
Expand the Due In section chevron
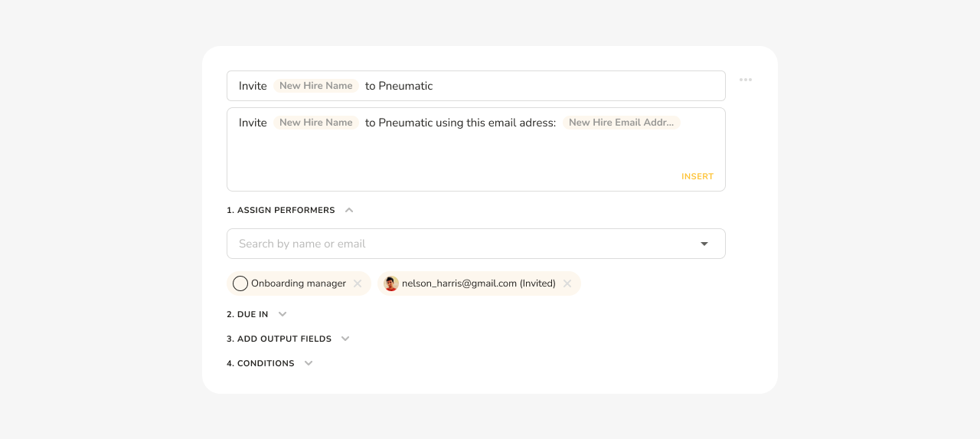pyautogui.click(x=283, y=314)
